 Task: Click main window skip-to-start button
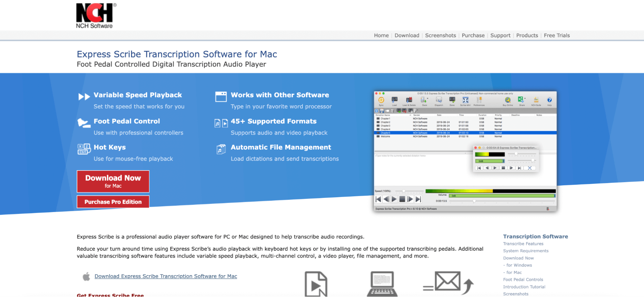(x=378, y=199)
